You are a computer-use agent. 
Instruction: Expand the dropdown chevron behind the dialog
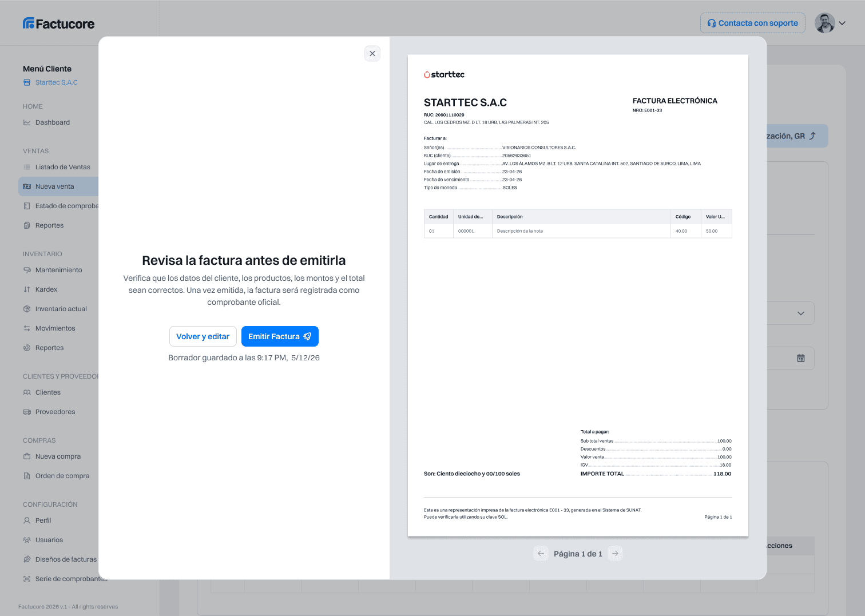point(801,313)
